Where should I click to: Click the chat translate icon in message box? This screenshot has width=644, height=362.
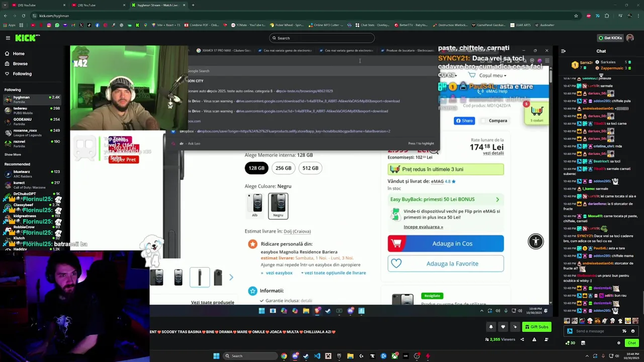(624, 331)
